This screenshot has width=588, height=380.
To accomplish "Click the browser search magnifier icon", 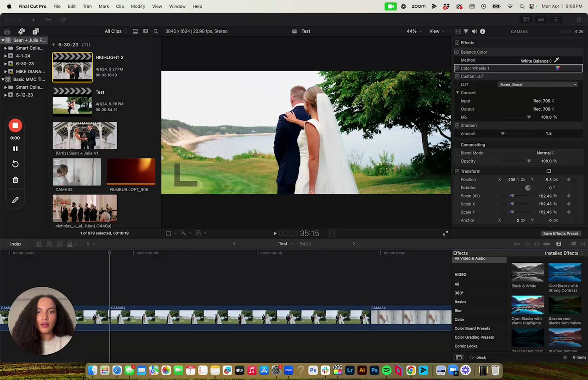I will click(x=156, y=31).
